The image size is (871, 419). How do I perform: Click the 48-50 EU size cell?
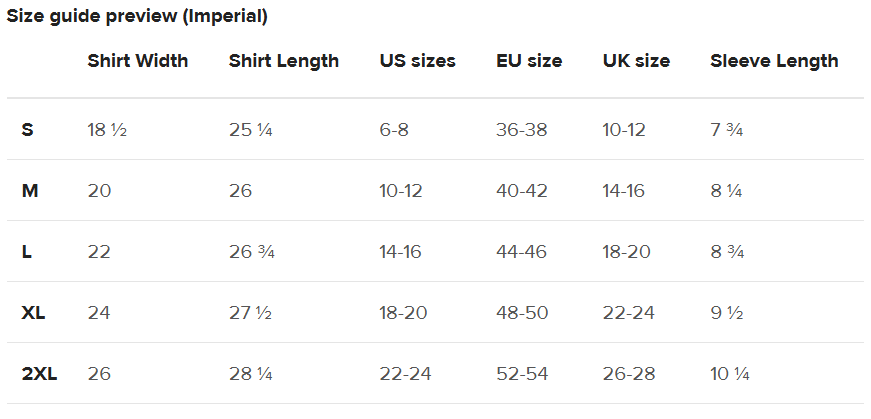[x=522, y=313]
